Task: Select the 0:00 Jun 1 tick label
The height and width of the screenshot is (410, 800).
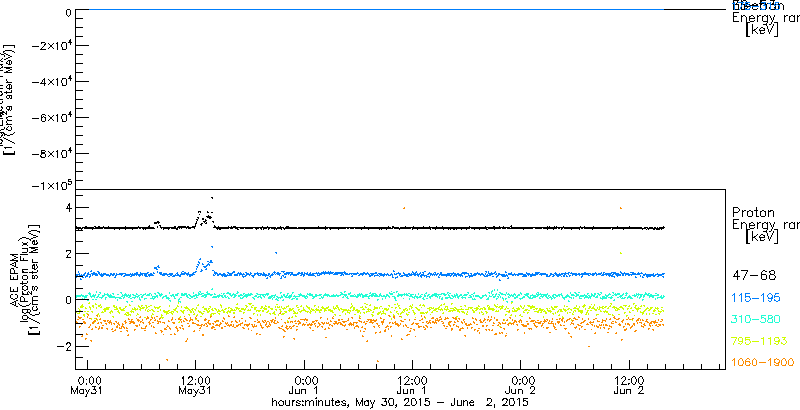Action: pos(305,386)
